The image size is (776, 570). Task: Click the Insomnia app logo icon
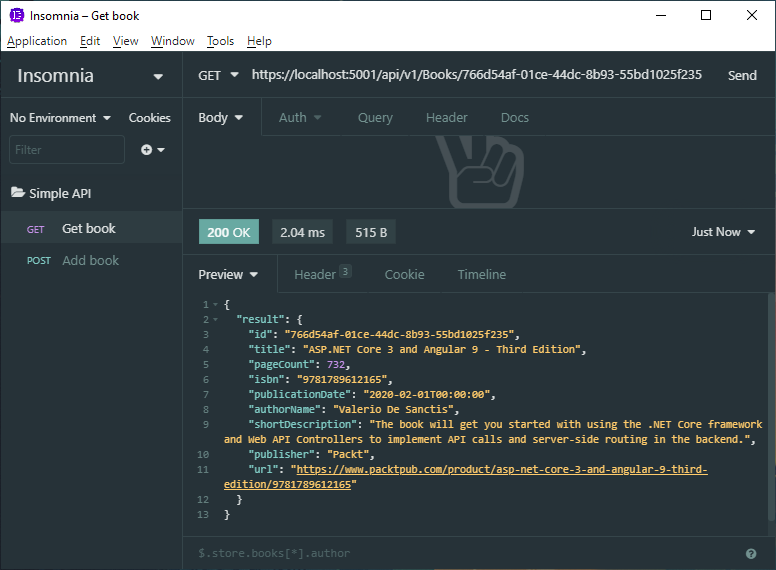(x=17, y=15)
